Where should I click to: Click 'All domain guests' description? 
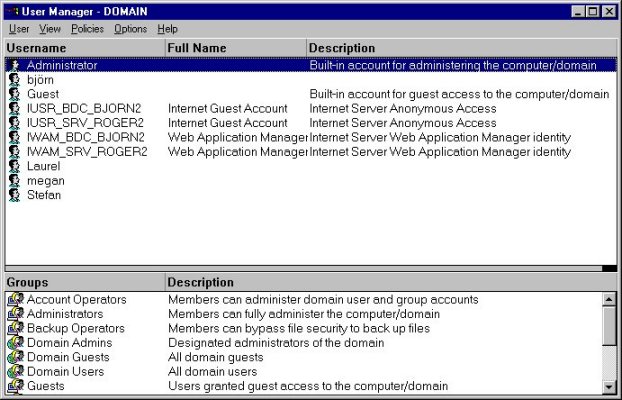(x=216, y=357)
